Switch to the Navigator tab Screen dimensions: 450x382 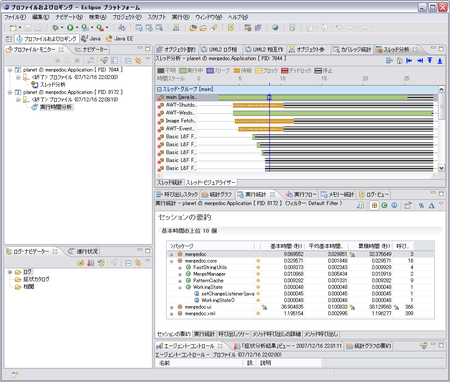[91, 50]
